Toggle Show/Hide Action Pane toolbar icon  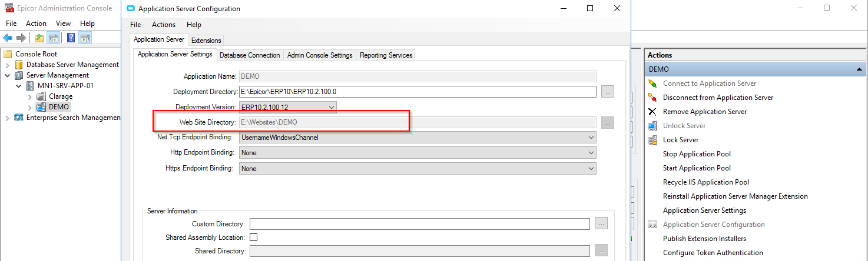point(85,38)
